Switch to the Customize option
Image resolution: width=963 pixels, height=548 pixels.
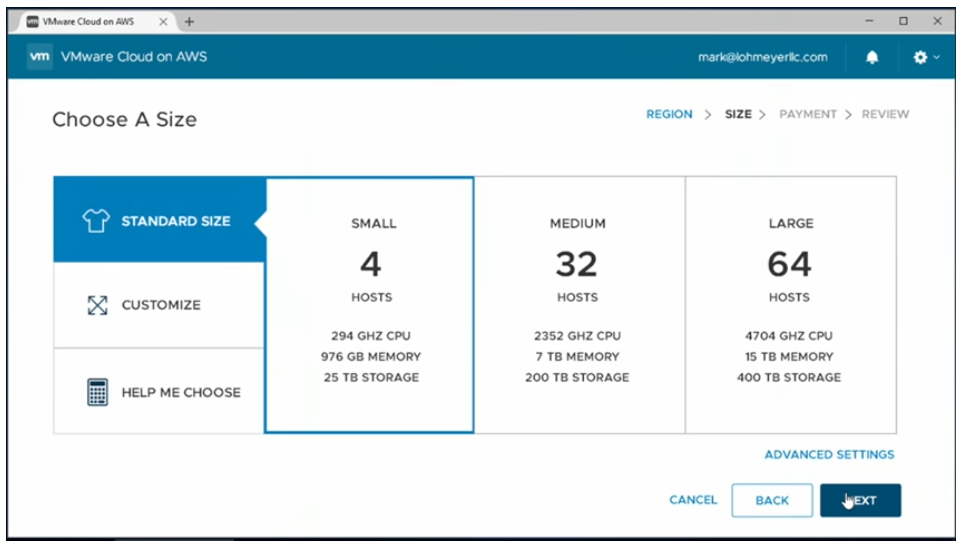[159, 305]
